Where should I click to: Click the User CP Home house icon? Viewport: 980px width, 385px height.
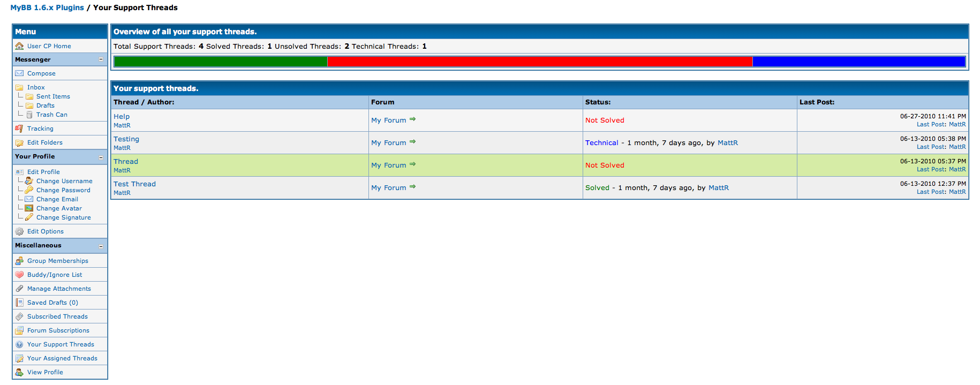[19, 46]
